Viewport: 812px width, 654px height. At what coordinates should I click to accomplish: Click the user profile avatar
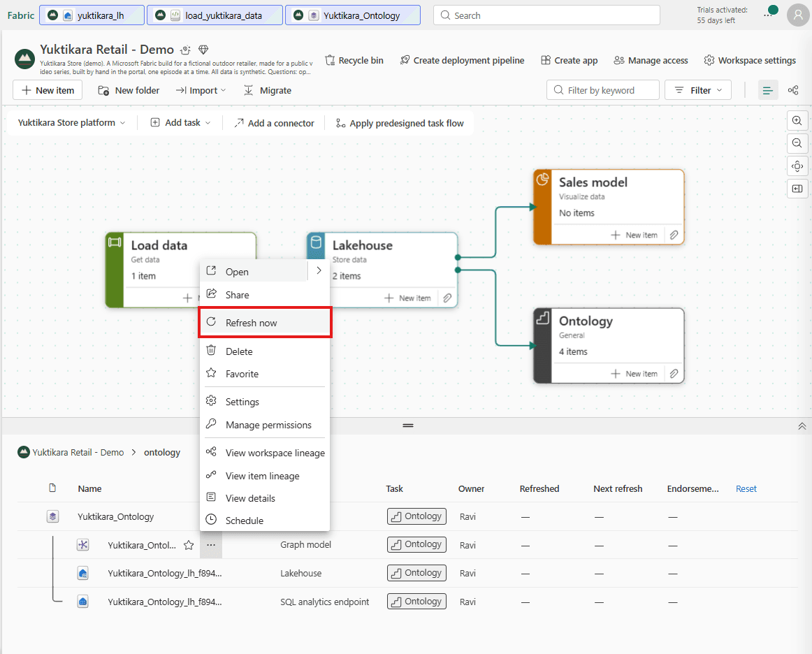click(798, 15)
